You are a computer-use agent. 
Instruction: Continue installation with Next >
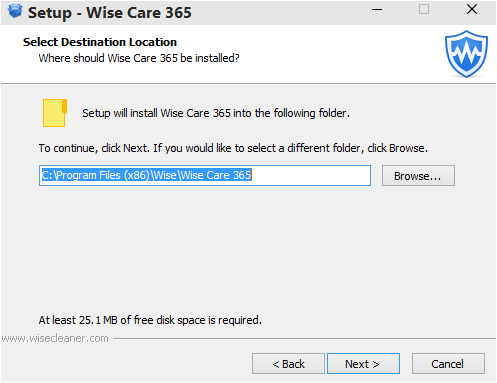(363, 364)
